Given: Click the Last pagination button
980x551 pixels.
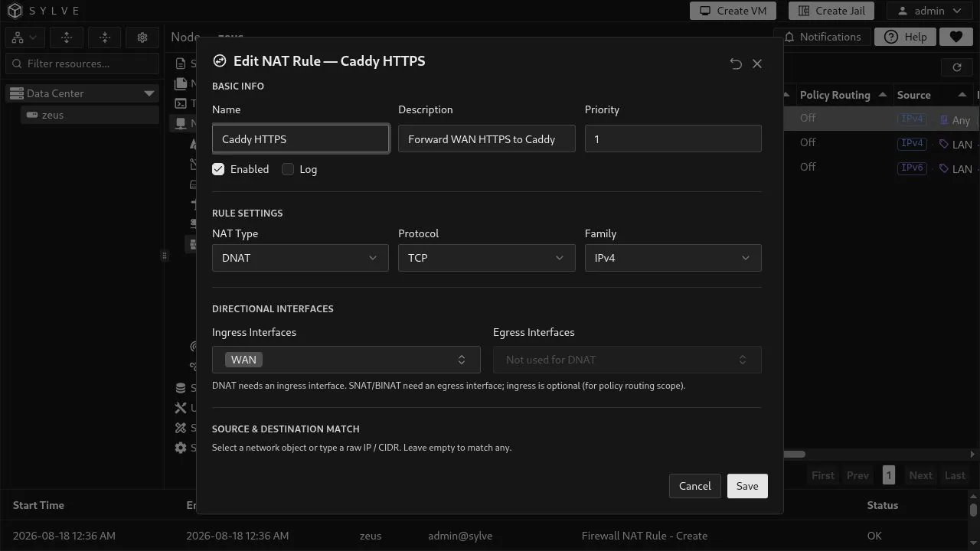Looking at the screenshot, I should (x=955, y=475).
